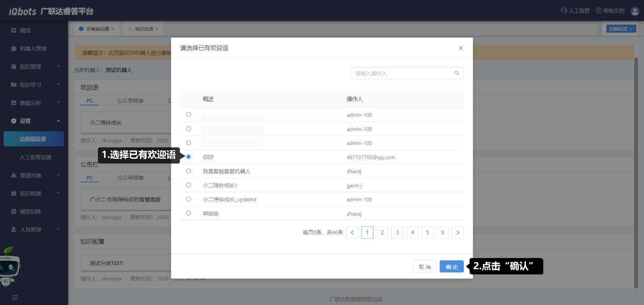
Task: Open 机器人管理 in sidebar
Action: pyautogui.click(x=33, y=48)
